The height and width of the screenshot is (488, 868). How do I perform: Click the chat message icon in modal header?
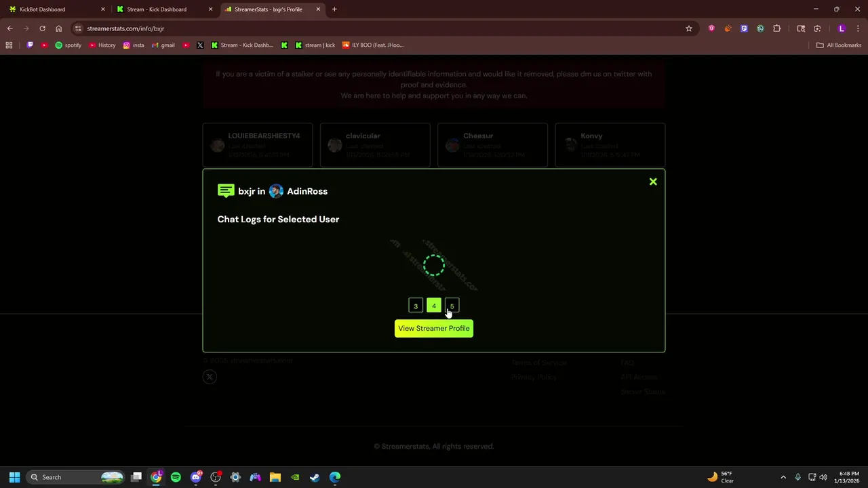(x=226, y=191)
